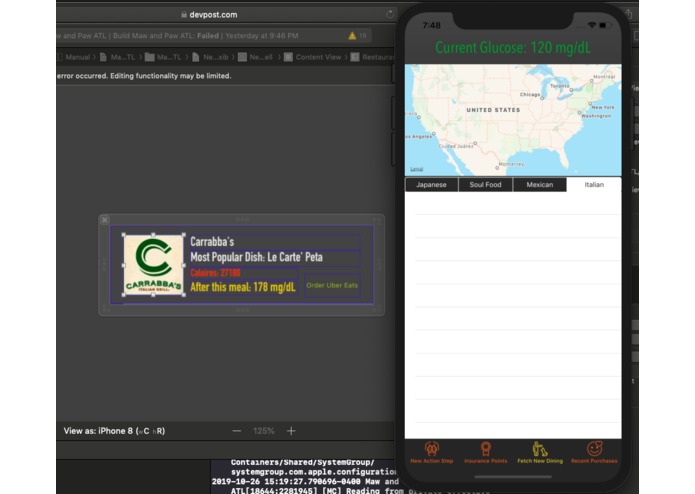Select the After this meal: 178 mg/dL label
Viewport: 695px width, 494px height.
[x=243, y=287]
